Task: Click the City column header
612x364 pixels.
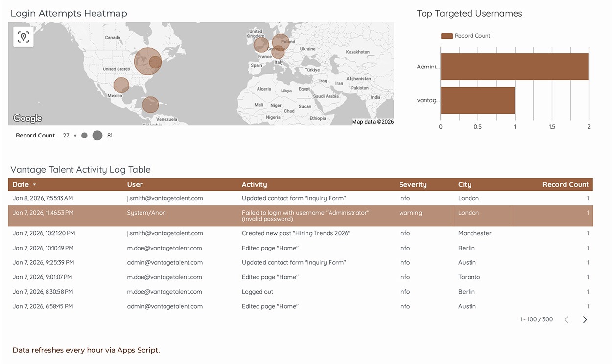Action: coord(465,185)
